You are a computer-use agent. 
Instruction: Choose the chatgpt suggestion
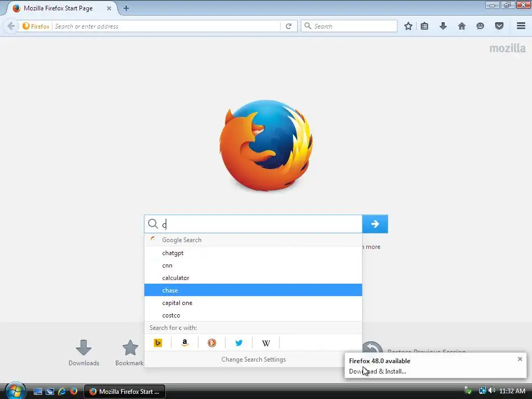click(x=253, y=253)
